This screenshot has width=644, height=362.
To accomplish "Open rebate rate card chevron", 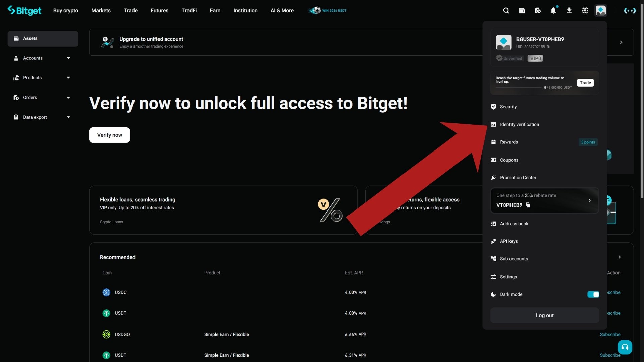I will tap(590, 200).
